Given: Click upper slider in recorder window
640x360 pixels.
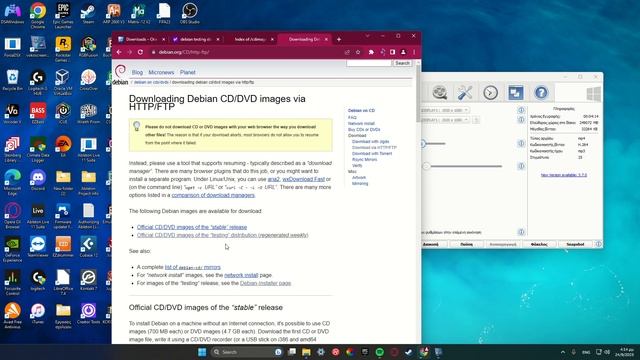Looking at the screenshot, I should coord(433,144).
